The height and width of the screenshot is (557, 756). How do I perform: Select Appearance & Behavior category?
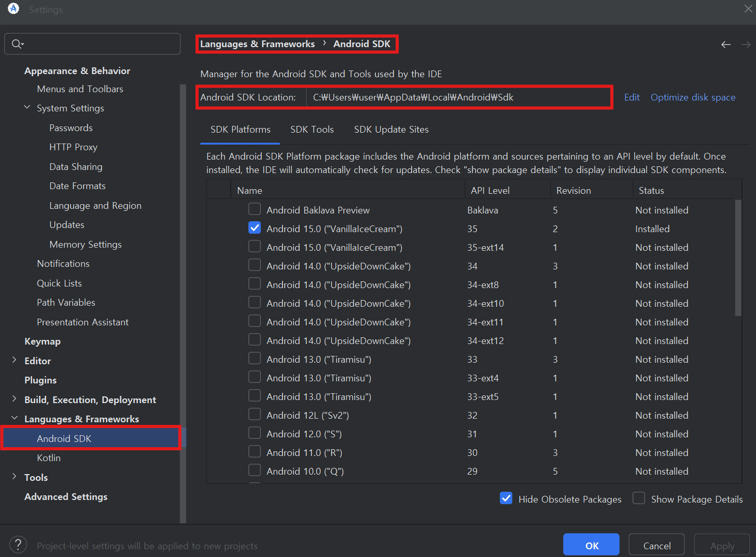pyautogui.click(x=77, y=71)
